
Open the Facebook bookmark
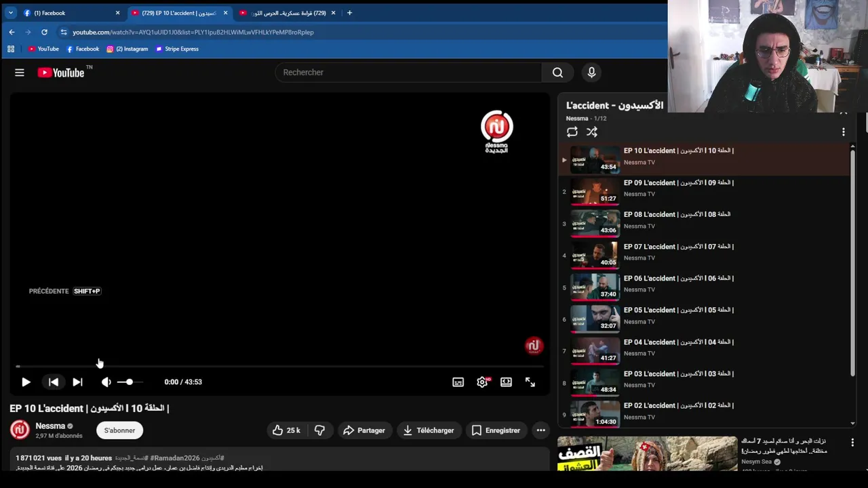pyautogui.click(x=83, y=49)
